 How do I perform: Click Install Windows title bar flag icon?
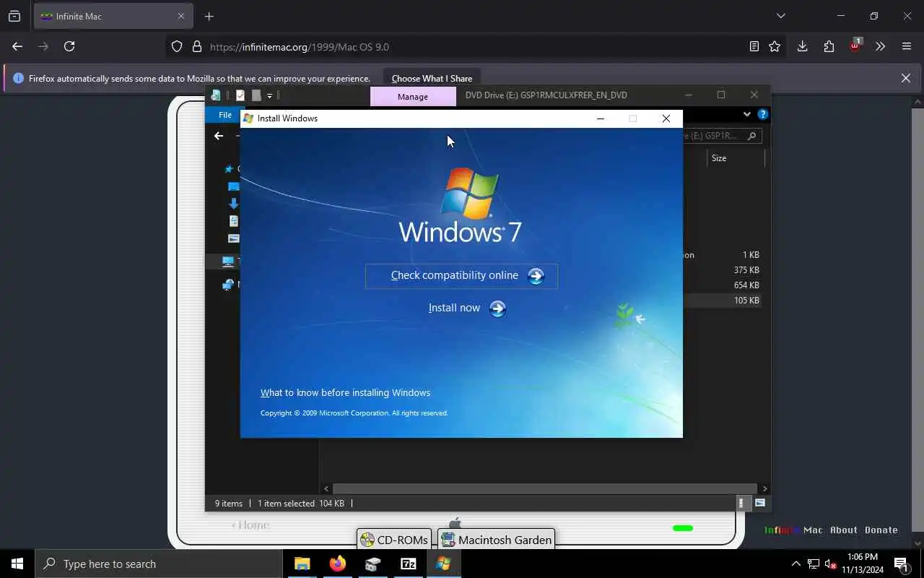(248, 118)
